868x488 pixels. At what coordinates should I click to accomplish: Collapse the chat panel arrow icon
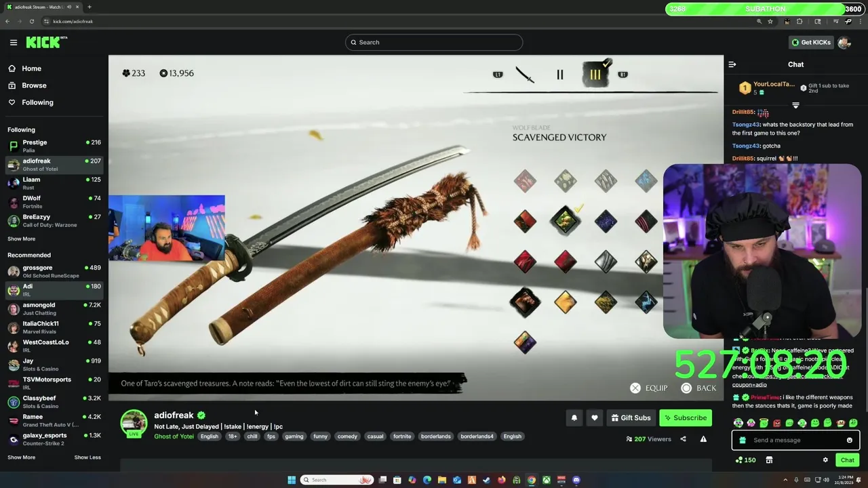732,64
